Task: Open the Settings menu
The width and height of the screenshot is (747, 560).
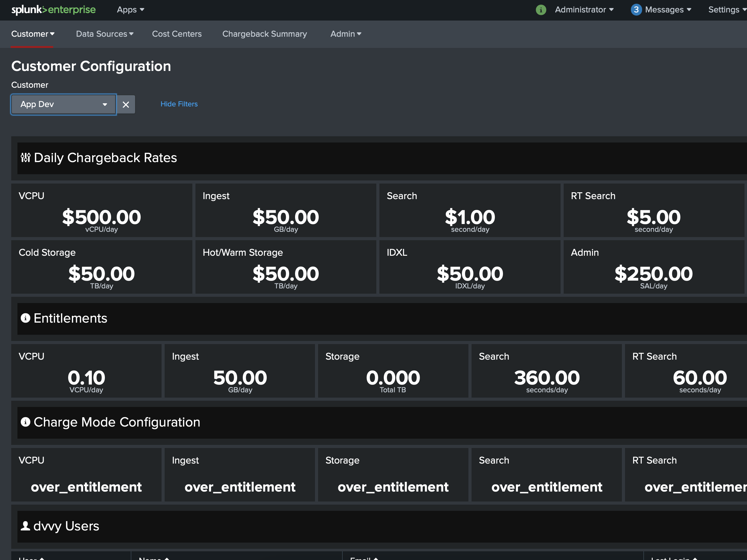Action: coord(727,10)
